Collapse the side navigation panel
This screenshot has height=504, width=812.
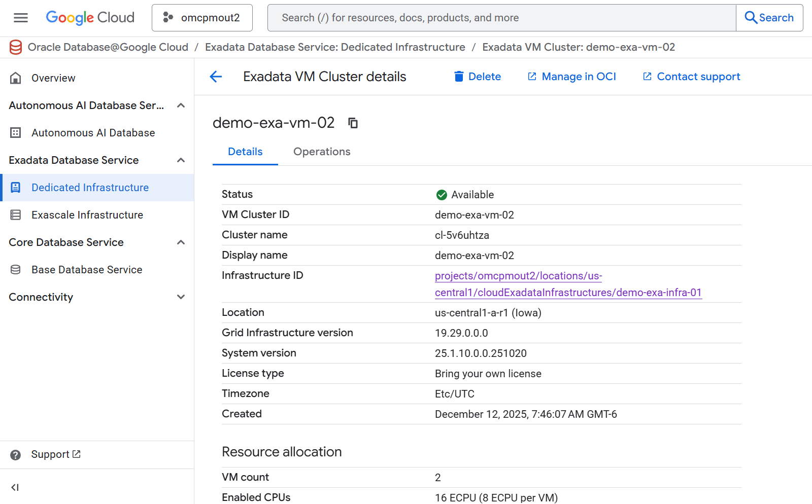(15, 487)
